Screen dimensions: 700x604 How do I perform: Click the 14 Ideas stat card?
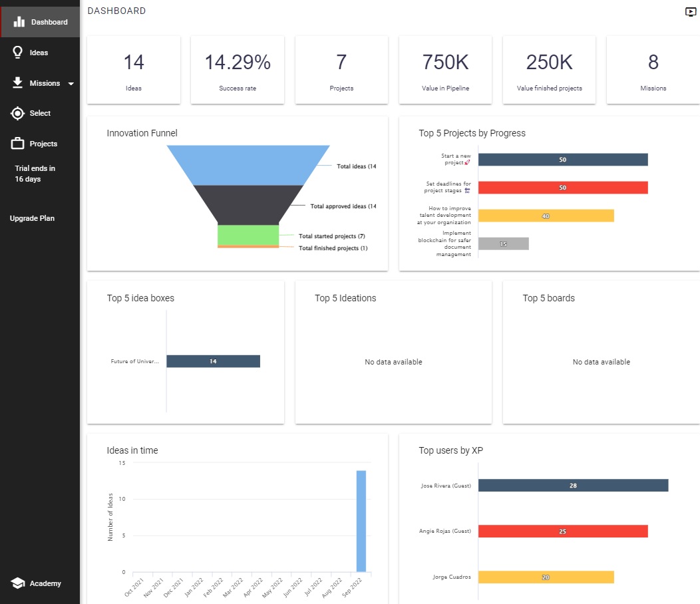[x=134, y=70]
